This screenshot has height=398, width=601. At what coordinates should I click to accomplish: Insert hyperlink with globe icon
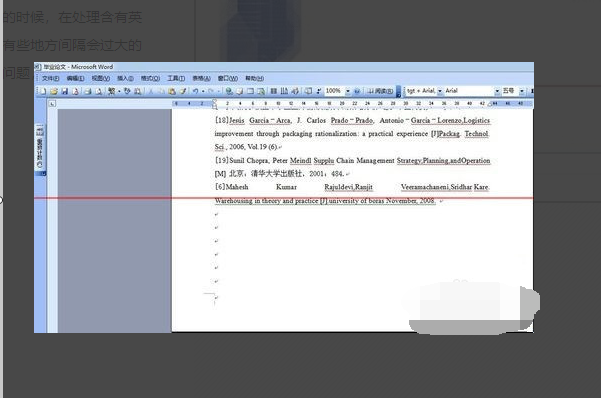coord(229,91)
